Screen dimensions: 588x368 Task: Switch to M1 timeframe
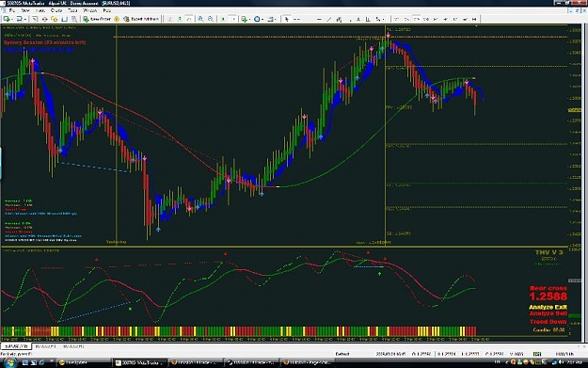[x=396, y=19]
